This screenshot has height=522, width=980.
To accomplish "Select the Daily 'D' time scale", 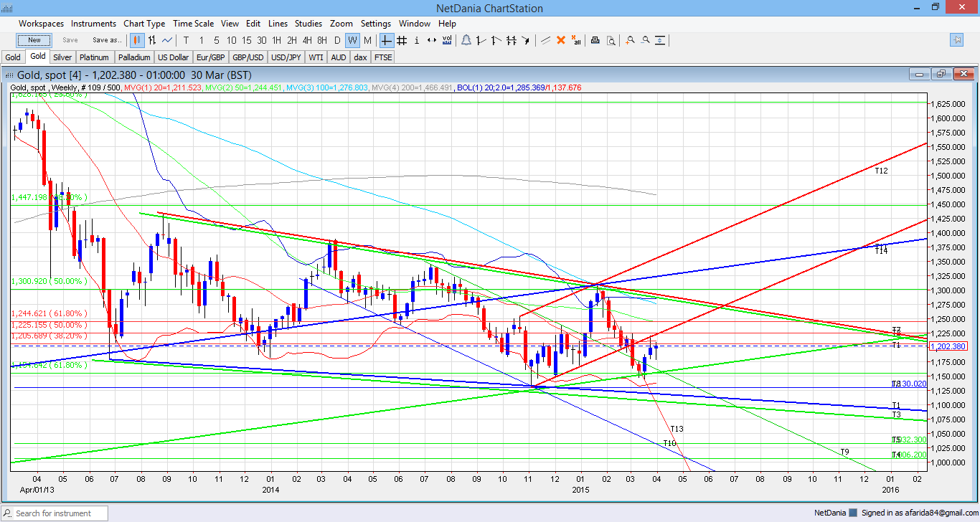I will 337,40.
